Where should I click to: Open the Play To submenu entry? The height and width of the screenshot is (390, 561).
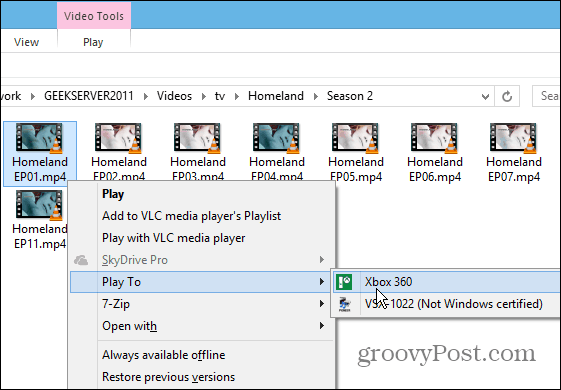point(200,282)
